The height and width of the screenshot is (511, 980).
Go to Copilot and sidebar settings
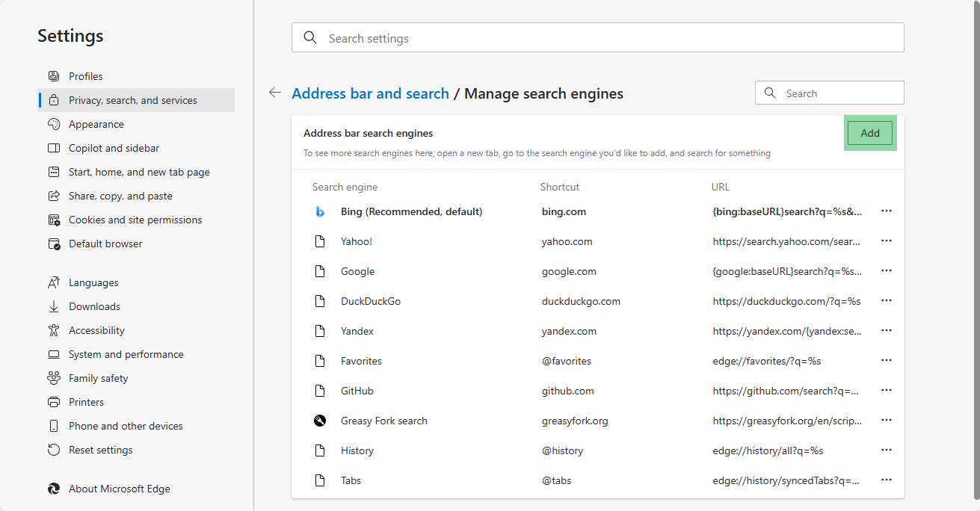[x=114, y=148]
